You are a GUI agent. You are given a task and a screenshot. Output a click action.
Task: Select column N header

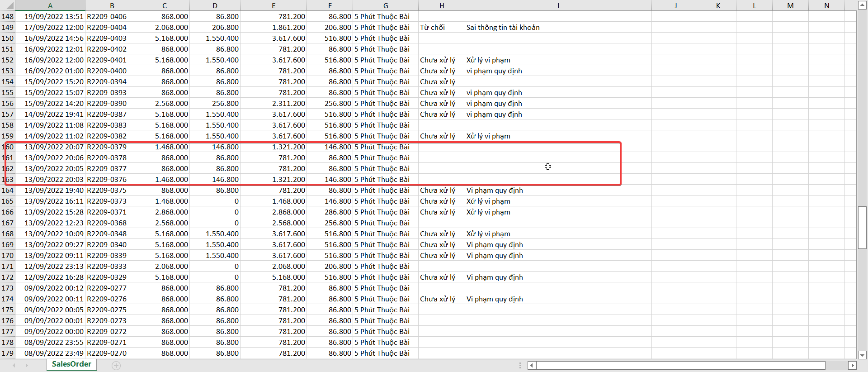826,5
